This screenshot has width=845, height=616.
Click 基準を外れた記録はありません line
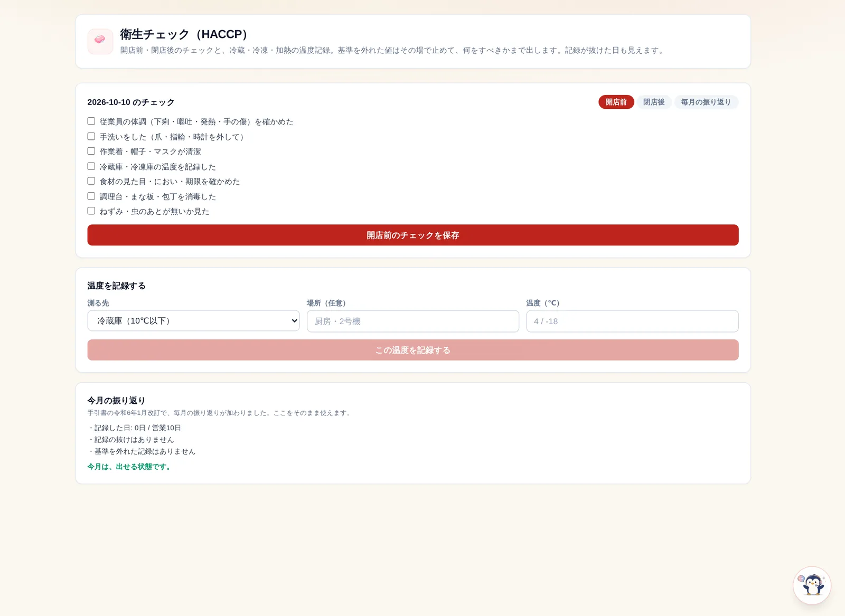click(x=142, y=451)
